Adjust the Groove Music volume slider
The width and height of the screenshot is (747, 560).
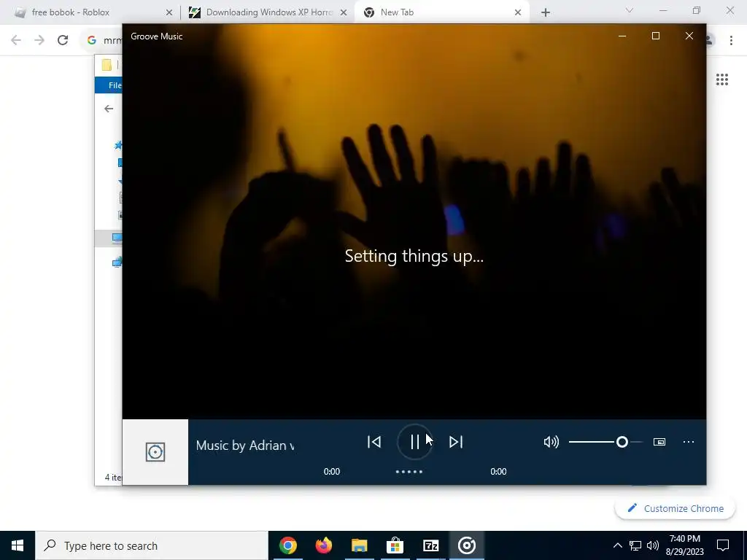pyautogui.click(x=605, y=442)
